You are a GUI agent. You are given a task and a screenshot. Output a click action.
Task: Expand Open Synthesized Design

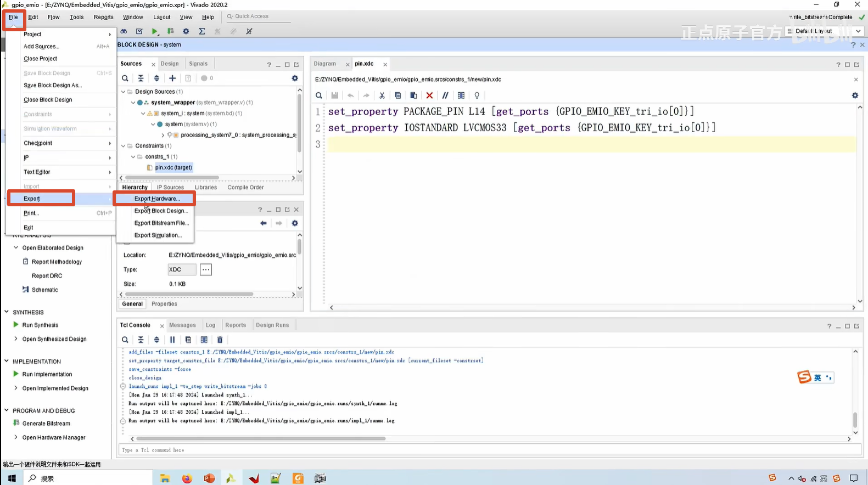[16, 339]
